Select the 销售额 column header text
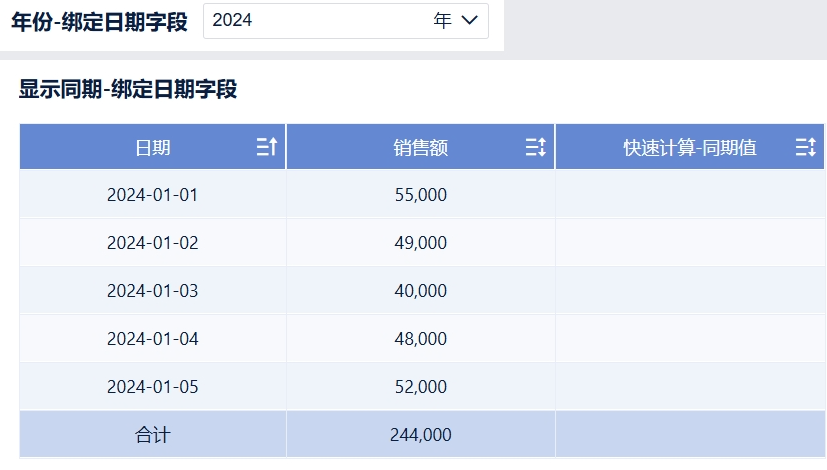 pyautogui.click(x=420, y=148)
